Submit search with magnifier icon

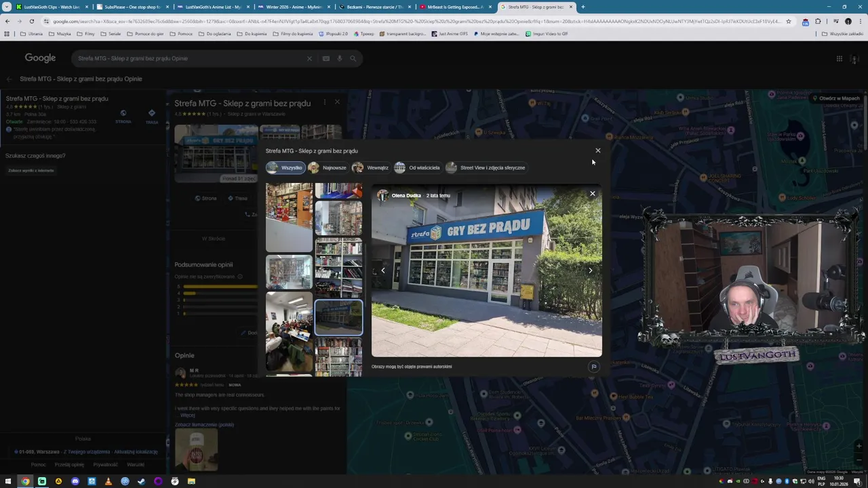pyautogui.click(x=353, y=58)
